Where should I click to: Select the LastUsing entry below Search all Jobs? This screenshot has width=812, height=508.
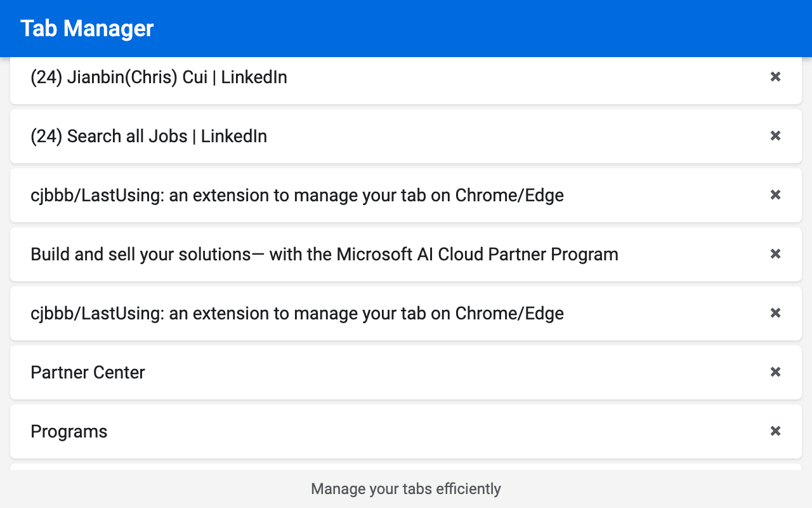(x=297, y=196)
